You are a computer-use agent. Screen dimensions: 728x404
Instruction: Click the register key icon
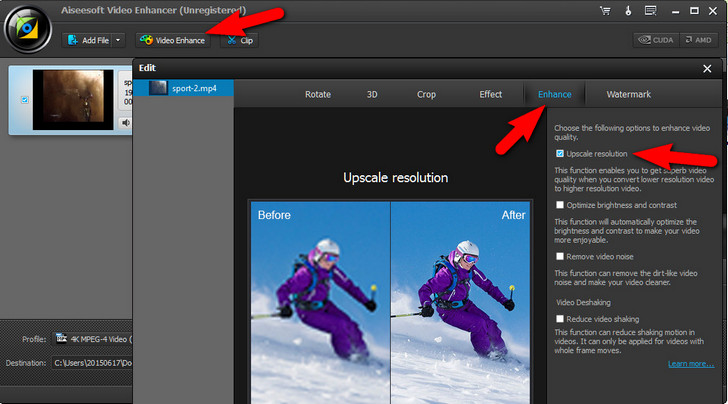pos(628,11)
